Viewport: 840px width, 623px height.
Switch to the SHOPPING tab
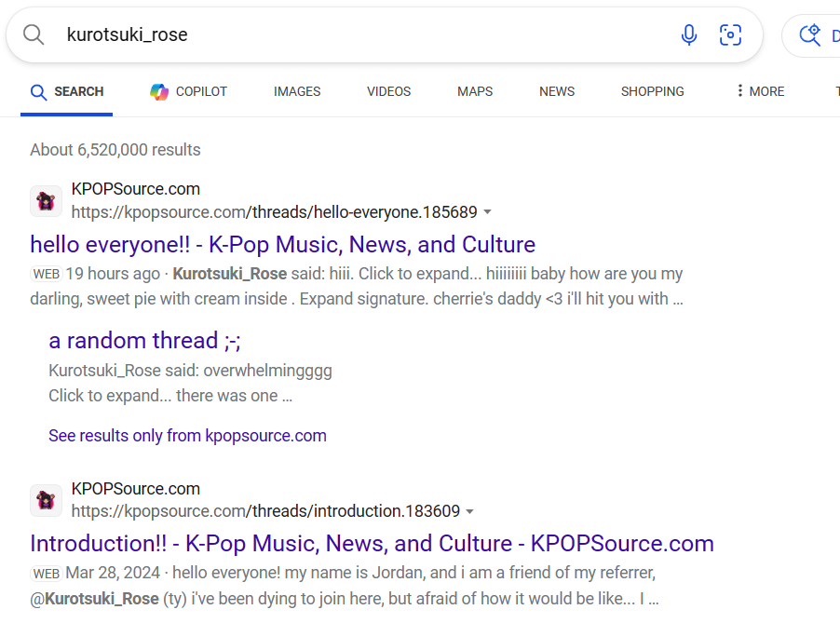point(653,91)
